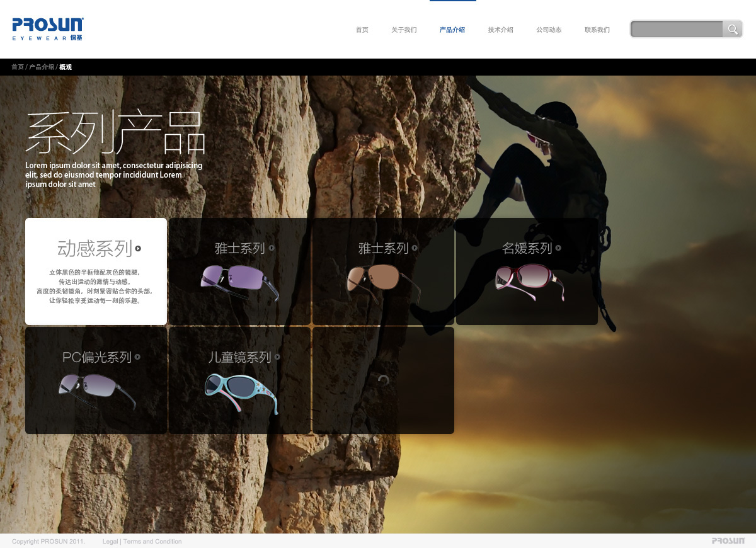Click the arrow icon beside 动感系列

(138, 248)
